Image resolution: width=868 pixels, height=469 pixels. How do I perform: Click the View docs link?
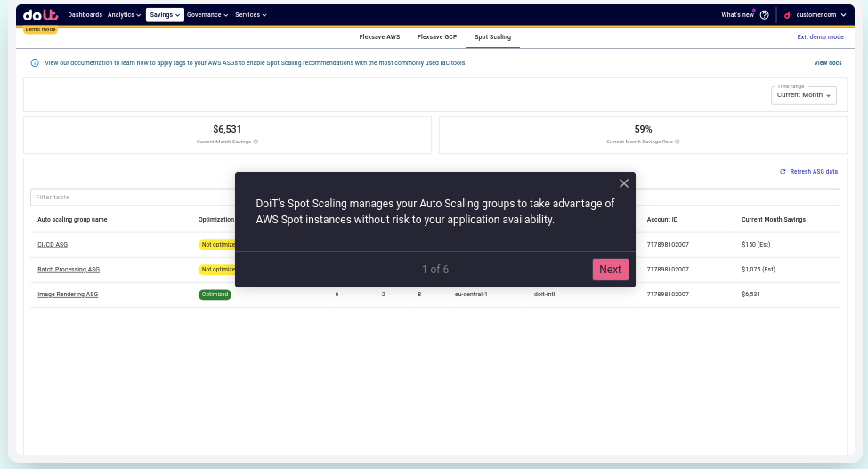[828, 63]
